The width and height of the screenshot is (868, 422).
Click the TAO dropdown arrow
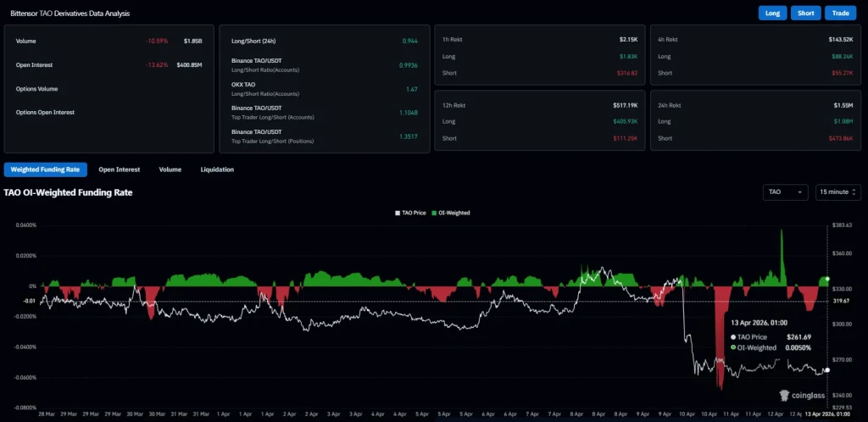800,192
